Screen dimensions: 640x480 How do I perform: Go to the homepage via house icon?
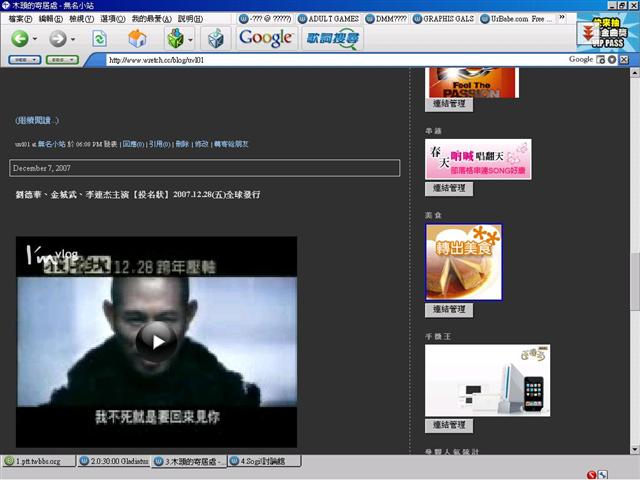tap(137, 39)
